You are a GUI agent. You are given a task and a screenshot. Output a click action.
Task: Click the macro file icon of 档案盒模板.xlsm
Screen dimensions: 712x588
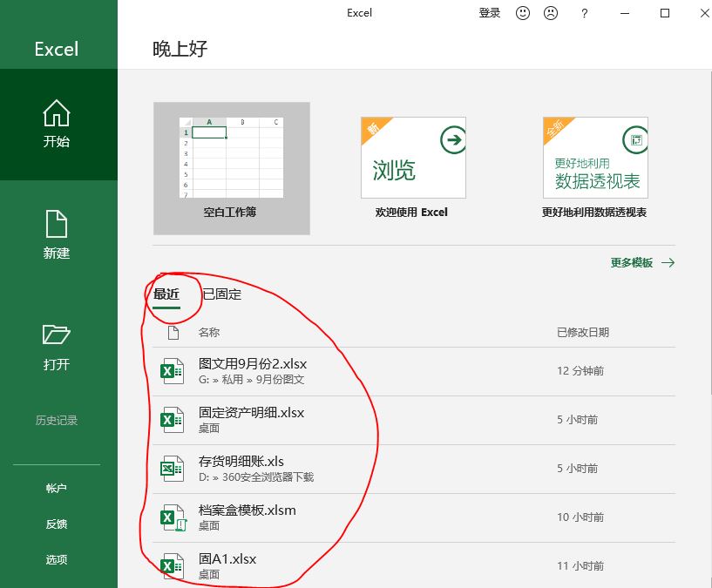173,517
